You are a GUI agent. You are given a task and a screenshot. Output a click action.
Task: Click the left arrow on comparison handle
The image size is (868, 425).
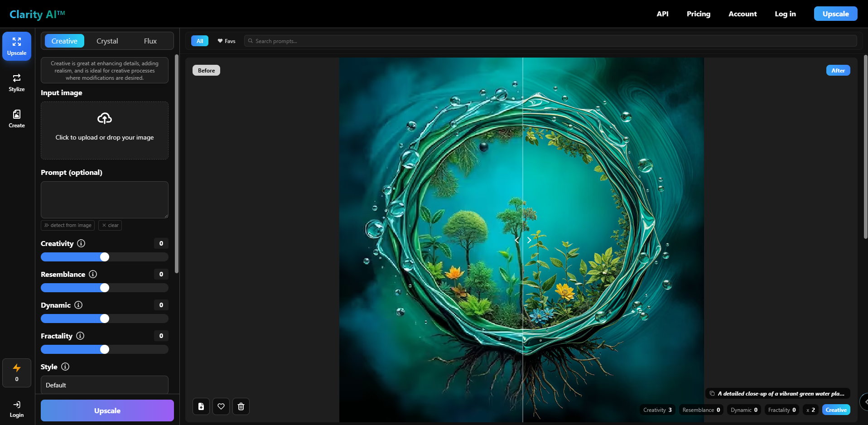[517, 240]
